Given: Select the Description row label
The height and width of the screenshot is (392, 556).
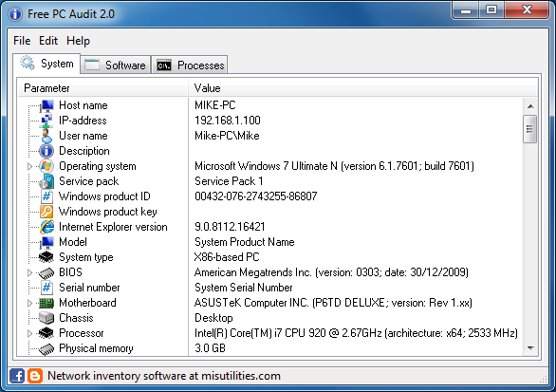Looking at the screenshot, I should (x=84, y=151).
